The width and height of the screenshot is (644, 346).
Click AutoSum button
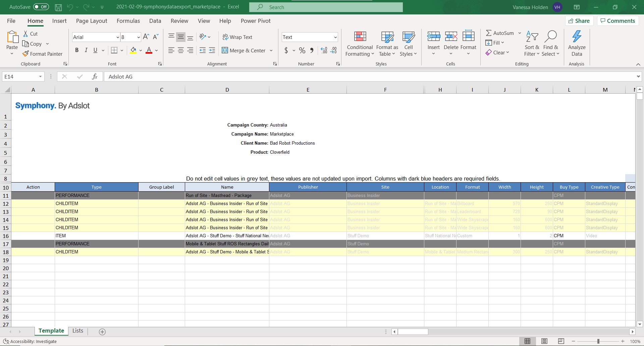(x=500, y=33)
